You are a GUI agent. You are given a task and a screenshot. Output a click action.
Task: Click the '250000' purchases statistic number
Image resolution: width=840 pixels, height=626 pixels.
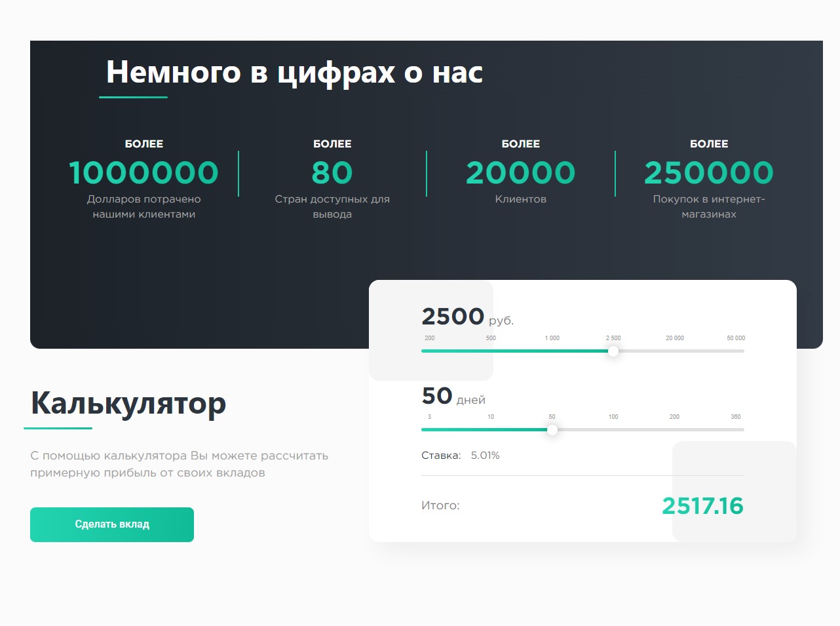tap(709, 173)
